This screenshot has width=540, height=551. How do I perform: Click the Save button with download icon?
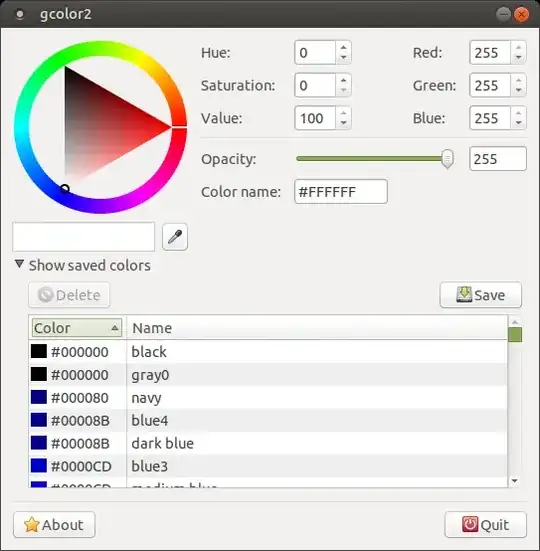click(481, 295)
